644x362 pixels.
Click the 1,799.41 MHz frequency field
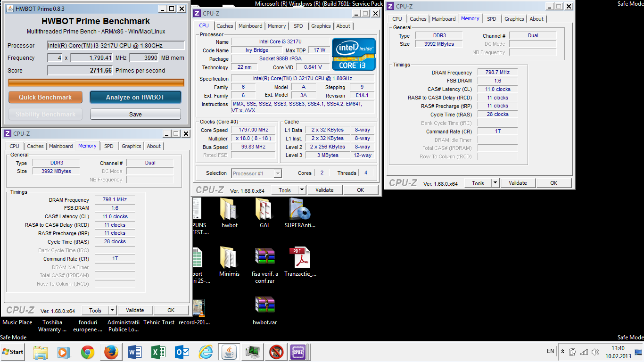point(92,58)
